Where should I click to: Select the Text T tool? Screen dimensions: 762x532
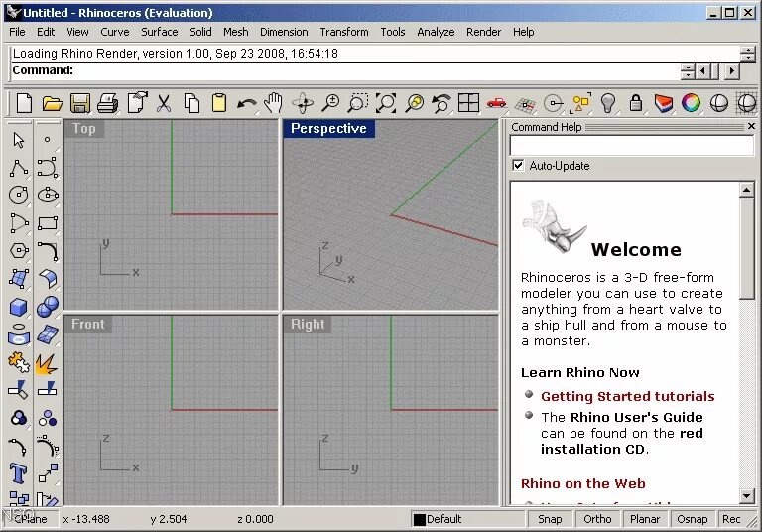19,473
